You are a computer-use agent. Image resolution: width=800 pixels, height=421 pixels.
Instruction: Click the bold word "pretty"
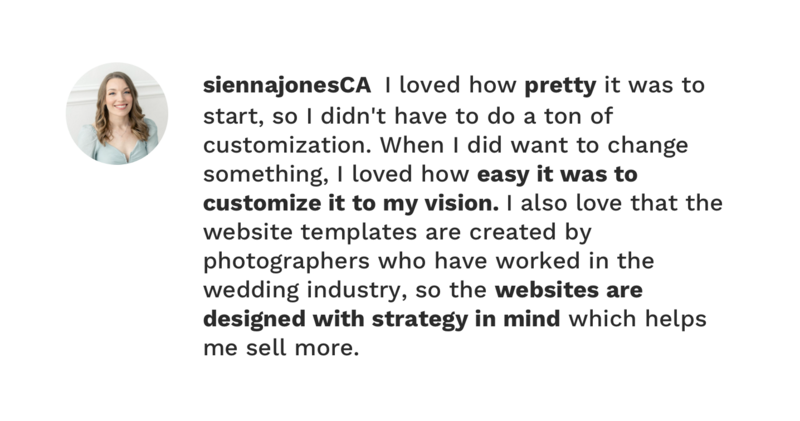coord(560,87)
